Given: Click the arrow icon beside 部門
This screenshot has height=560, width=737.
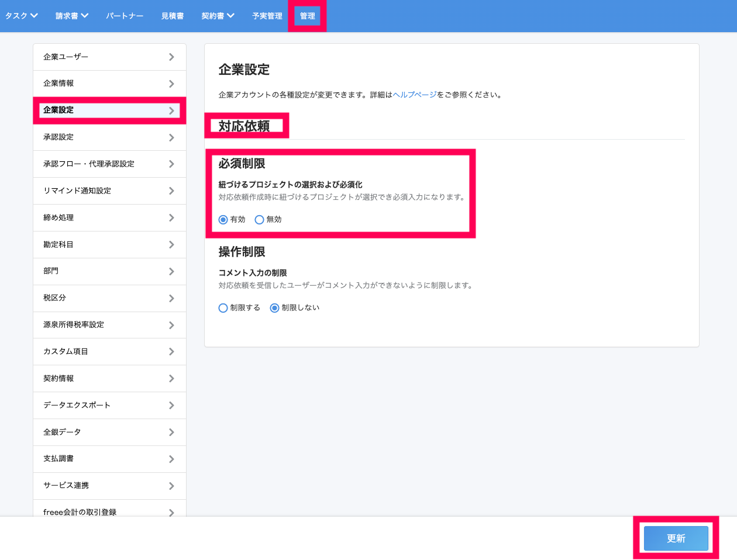Looking at the screenshot, I should pos(171,272).
